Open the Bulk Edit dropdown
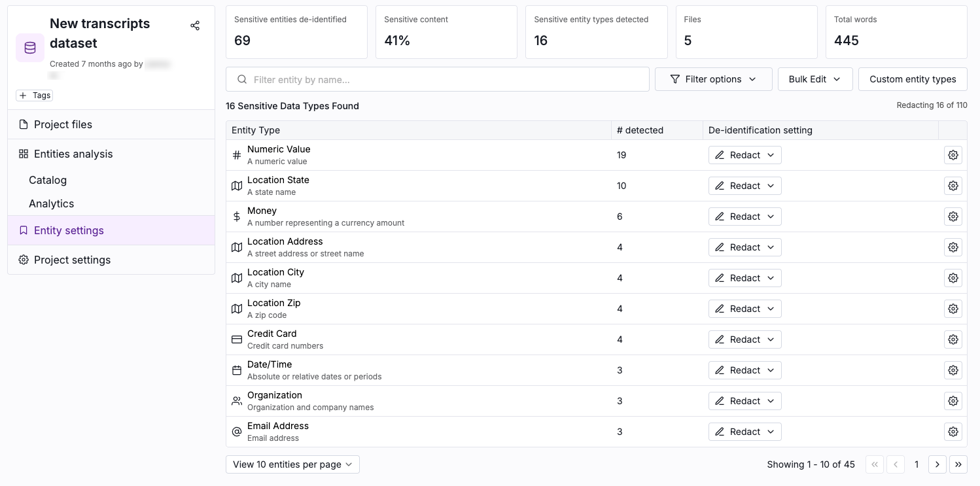The image size is (980, 486). pos(814,79)
